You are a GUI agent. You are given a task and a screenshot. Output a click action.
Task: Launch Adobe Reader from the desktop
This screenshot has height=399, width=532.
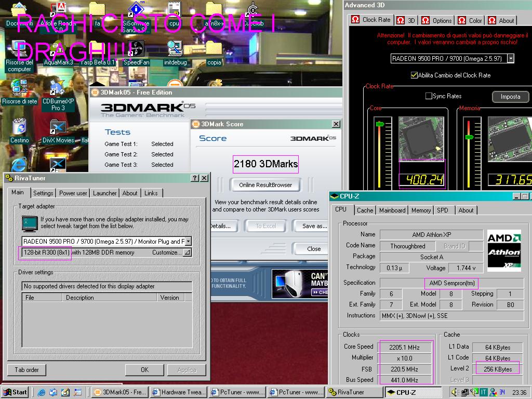click(x=58, y=17)
